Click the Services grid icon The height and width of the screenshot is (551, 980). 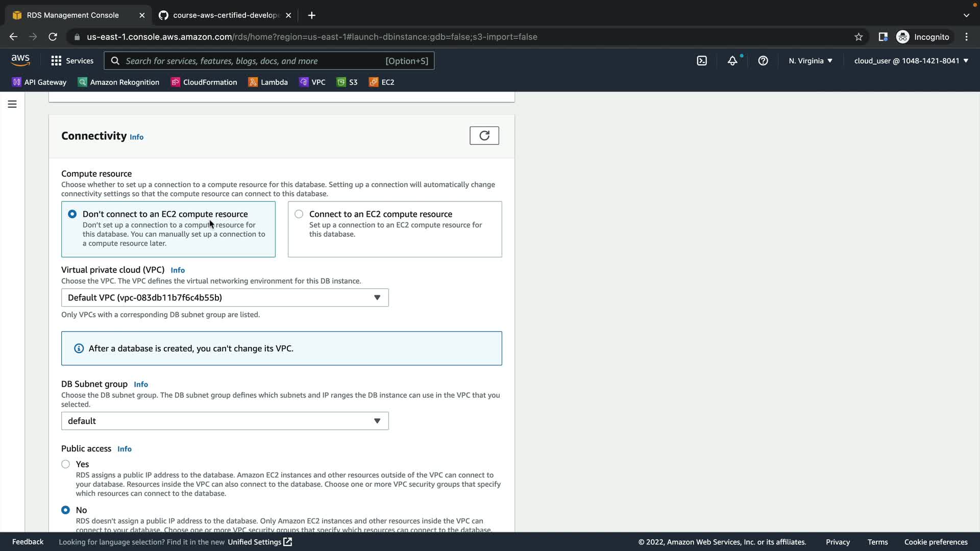tap(56, 61)
